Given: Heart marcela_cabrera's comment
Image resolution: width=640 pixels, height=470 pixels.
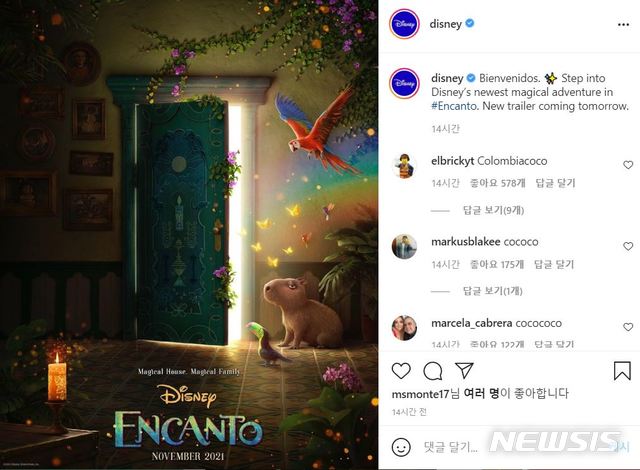Looking at the screenshot, I should tap(628, 327).
